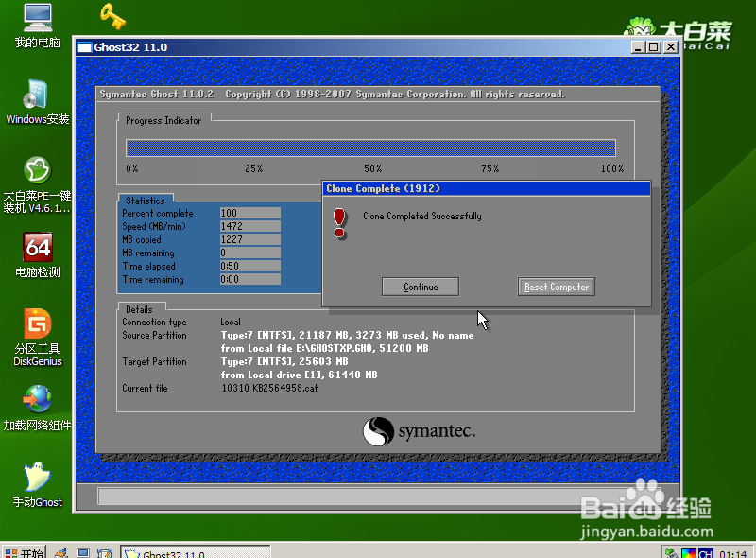Click the red exclamation icon in the Clone Complete dialog
The width and height of the screenshot is (756, 558).
339,223
